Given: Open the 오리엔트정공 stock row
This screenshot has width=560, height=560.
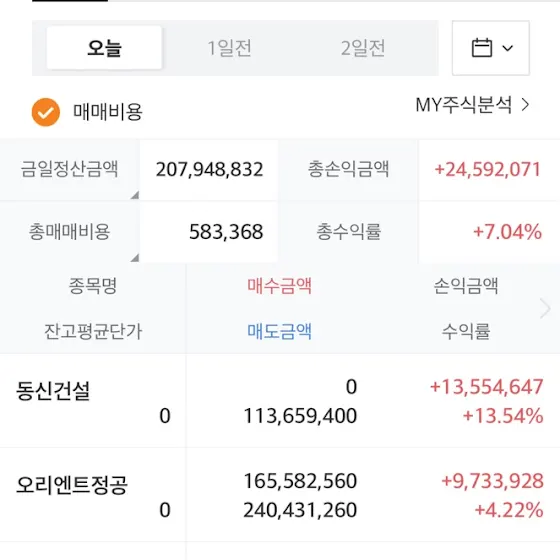Looking at the screenshot, I should tap(280, 495).
